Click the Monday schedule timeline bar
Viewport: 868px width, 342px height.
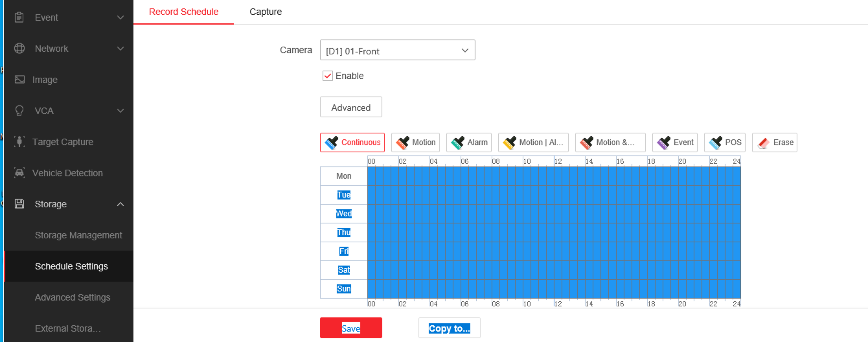coord(554,176)
